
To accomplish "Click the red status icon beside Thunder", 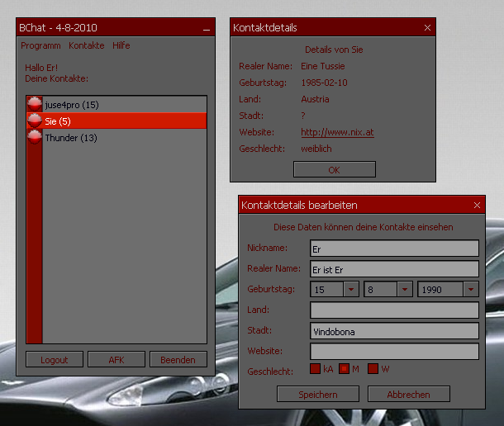I will click(x=35, y=138).
